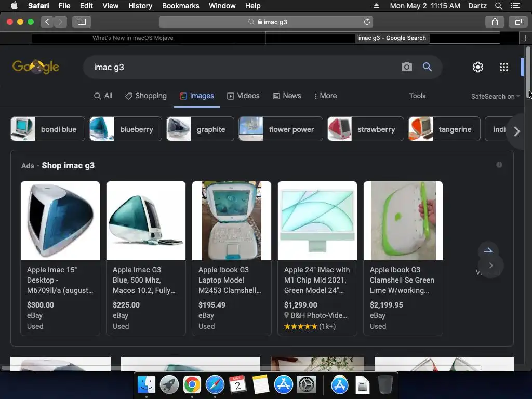Toggle the Safari sidebar button
This screenshot has height=399, width=532.
pyautogui.click(x=82, y=22)
